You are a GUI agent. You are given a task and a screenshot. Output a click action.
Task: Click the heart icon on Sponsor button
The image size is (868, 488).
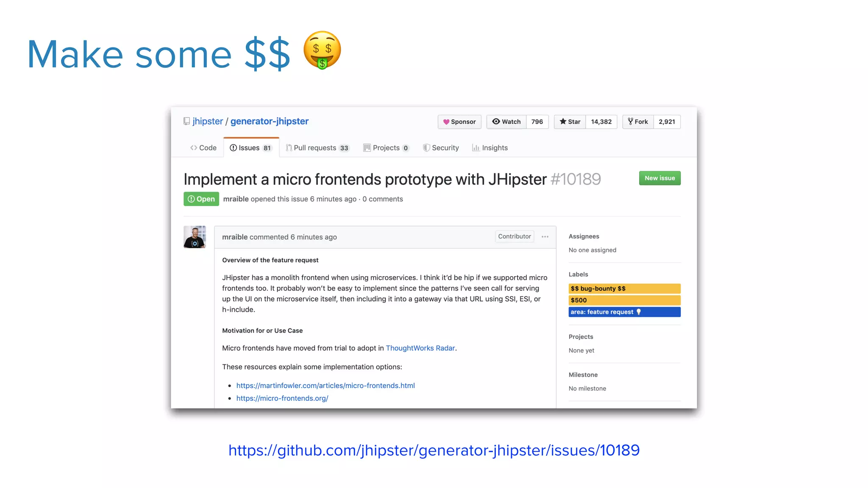click(x=446, y=122)
